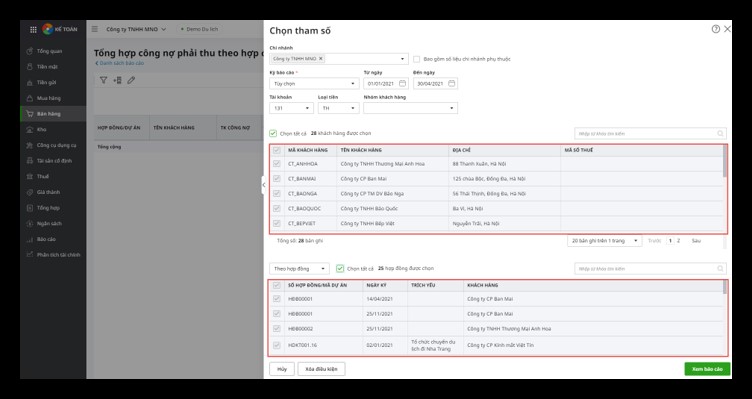
Task: Click the Phân tích tài chính sidebar icon
Action: coord(30,255)
